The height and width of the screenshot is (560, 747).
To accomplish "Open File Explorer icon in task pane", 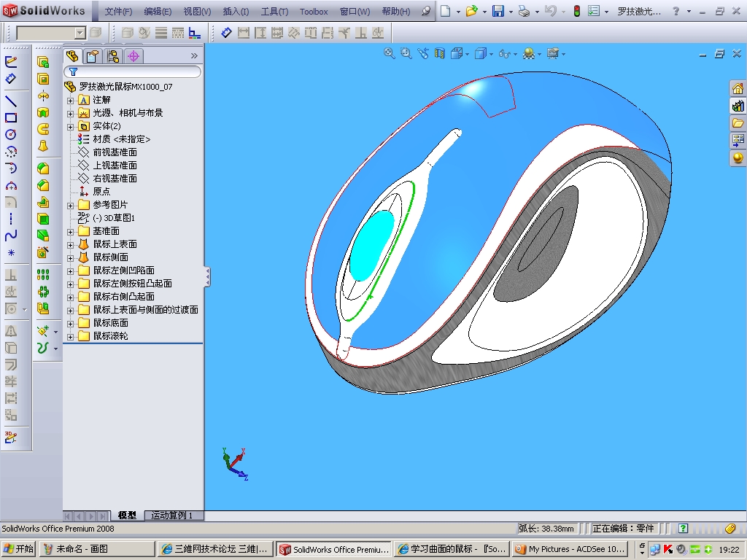I will pos(738,122).
